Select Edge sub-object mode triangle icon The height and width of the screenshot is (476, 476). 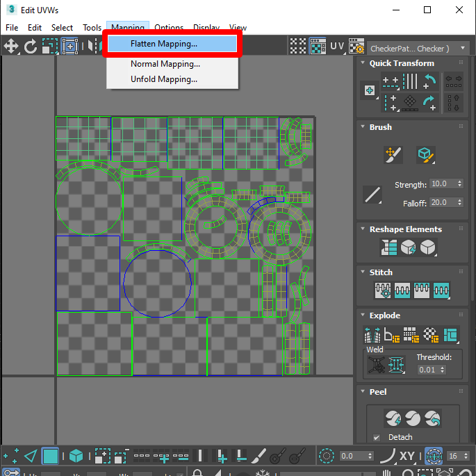point(31,456)
